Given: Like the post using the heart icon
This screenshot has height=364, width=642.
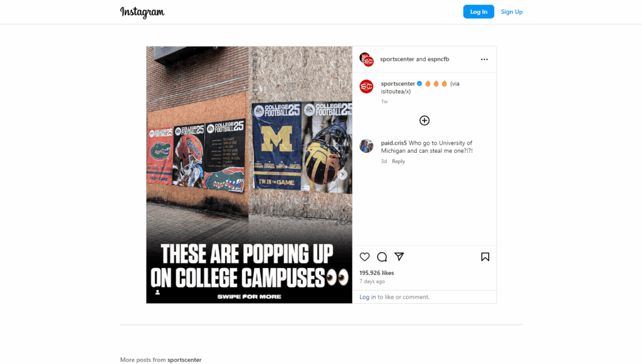Looking at the screenshot, I should point(365,256).
